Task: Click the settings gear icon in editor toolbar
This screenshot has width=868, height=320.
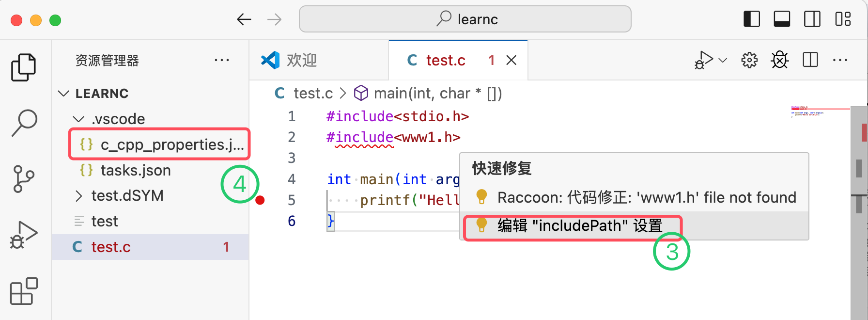Action: click(x=749, y=60)
